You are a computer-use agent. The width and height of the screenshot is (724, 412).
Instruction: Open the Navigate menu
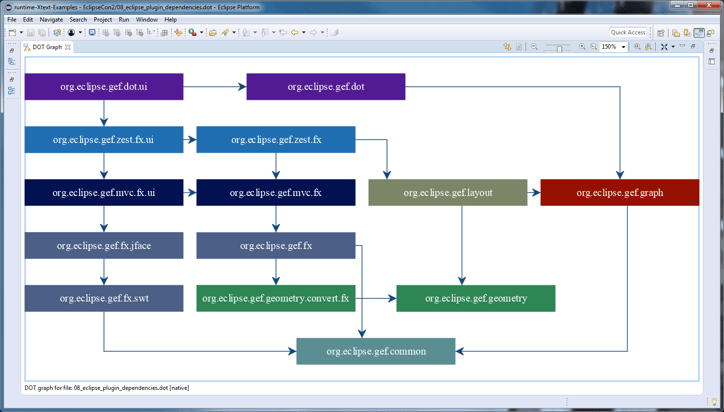click(51, 20)
